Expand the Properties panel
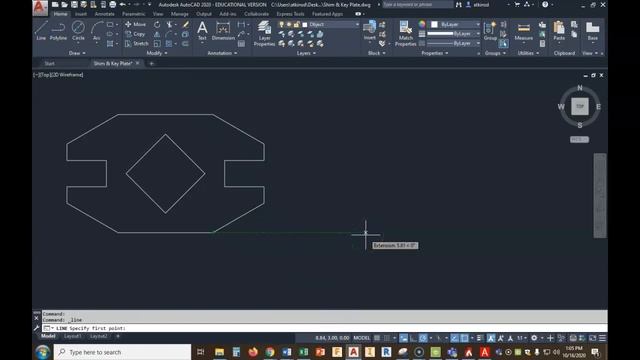 click(x=435, y=53)
